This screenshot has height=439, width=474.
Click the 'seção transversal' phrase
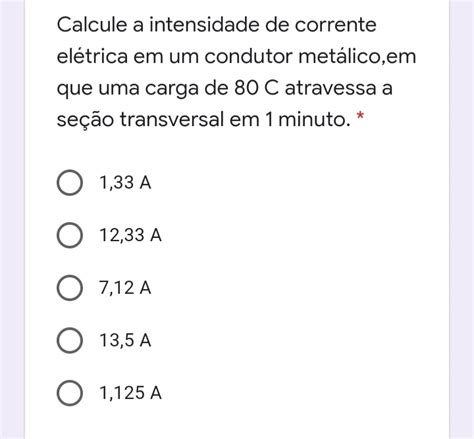(140, 120)
